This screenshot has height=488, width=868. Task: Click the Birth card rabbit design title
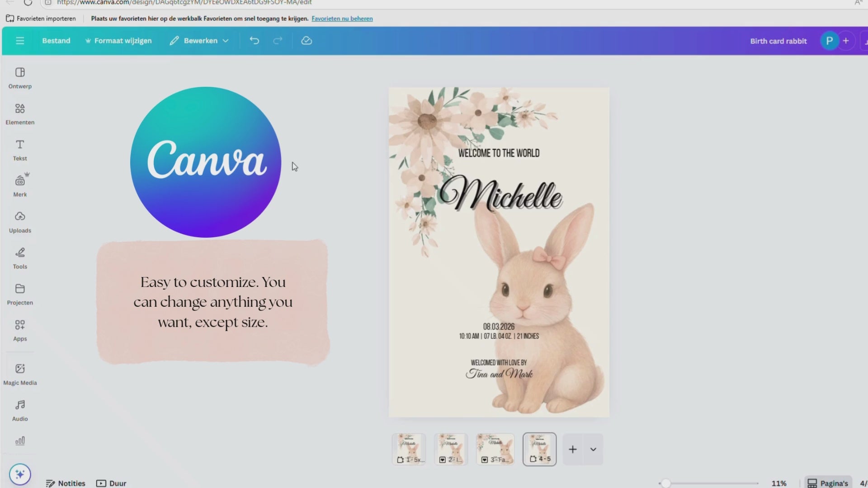[778, 41]
